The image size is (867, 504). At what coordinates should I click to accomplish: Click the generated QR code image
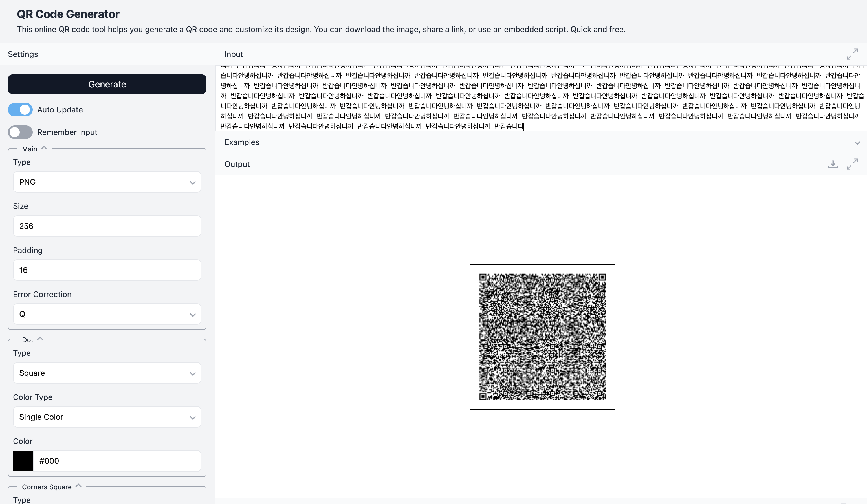542,337
